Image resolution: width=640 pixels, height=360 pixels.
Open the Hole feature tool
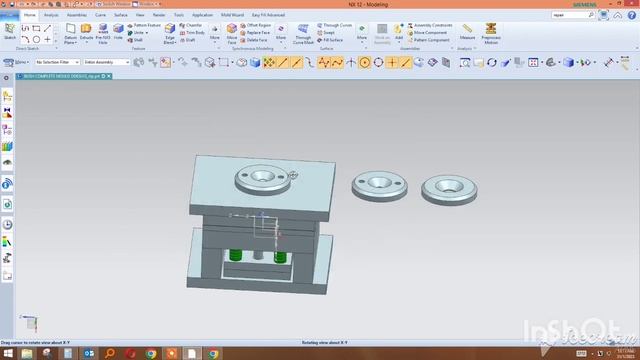pos(118,31)
